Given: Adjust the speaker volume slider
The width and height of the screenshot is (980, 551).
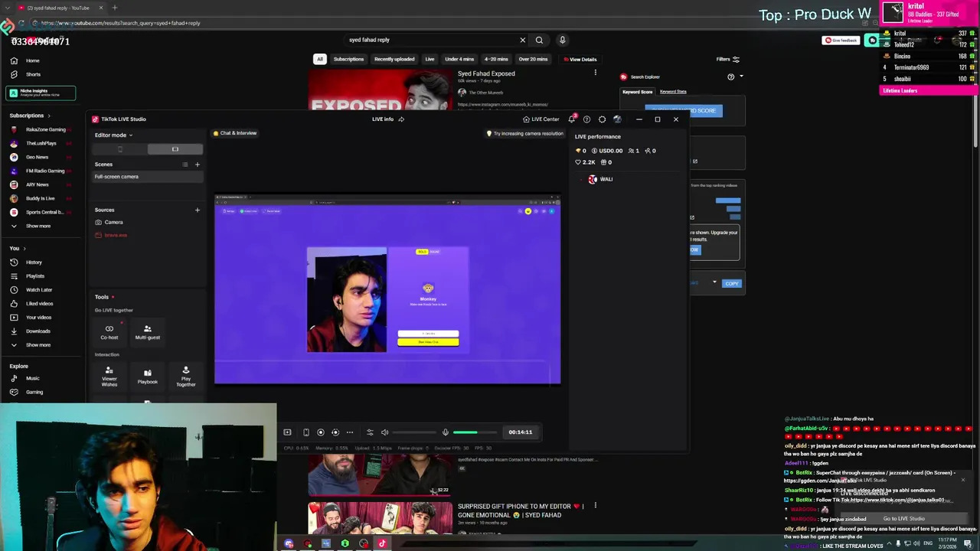Looking at the screenshot, I should [414, 432].
